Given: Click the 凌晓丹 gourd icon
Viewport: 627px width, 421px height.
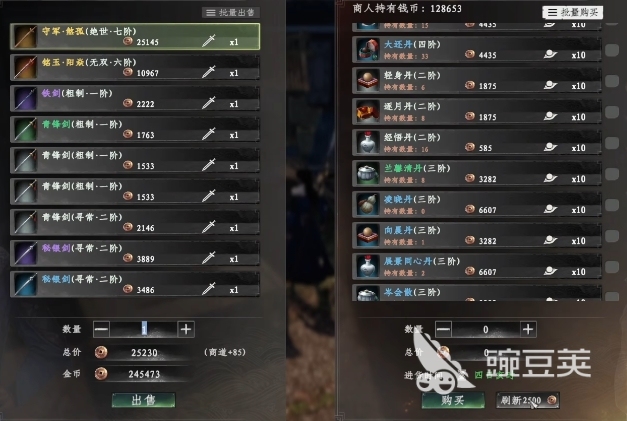Looking at the screenshot, I should pyautogui.click(x=367, y=205).
